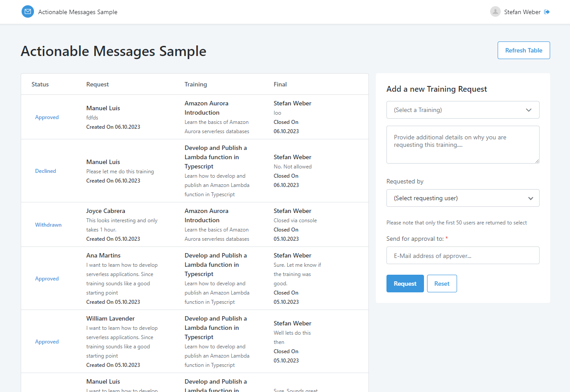570x392 pixels.
Task: Click the page title Actionable Messages Sample
Action: pyautogui.click(x=113, y=51)
